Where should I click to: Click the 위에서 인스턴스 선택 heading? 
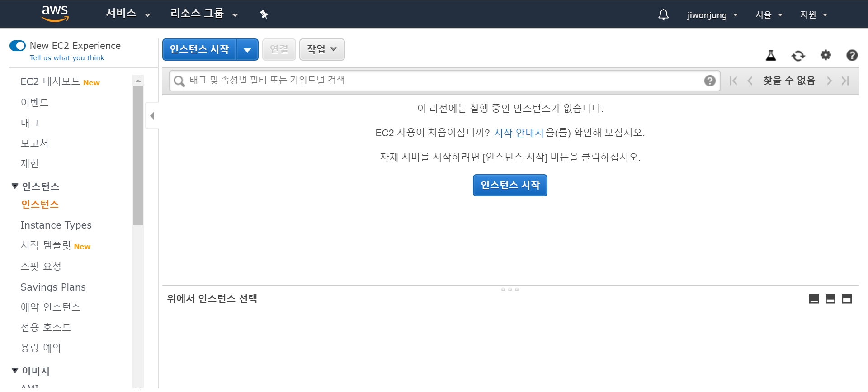[212, 299]
